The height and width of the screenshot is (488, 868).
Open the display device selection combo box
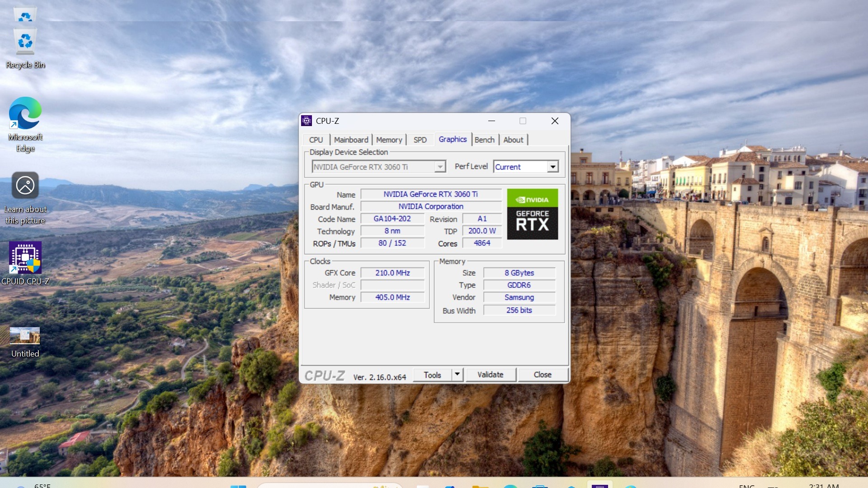(378, 167)
